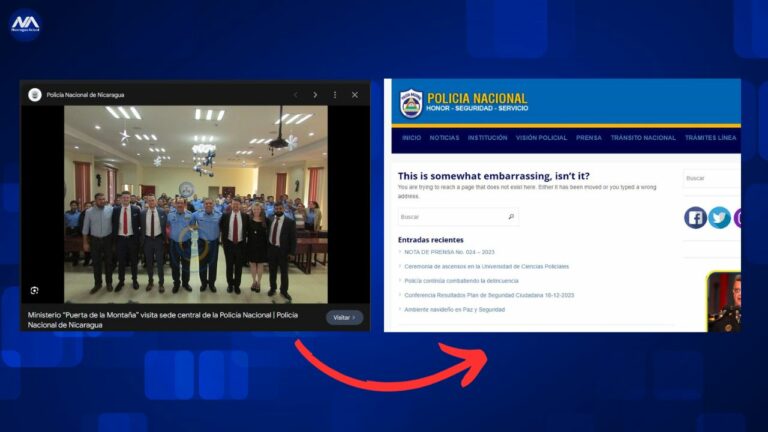Open 'Policía continúa combatiendo la delincuencia' link
The height and width of the screenshot is (432, 768).
coord(461,281)
